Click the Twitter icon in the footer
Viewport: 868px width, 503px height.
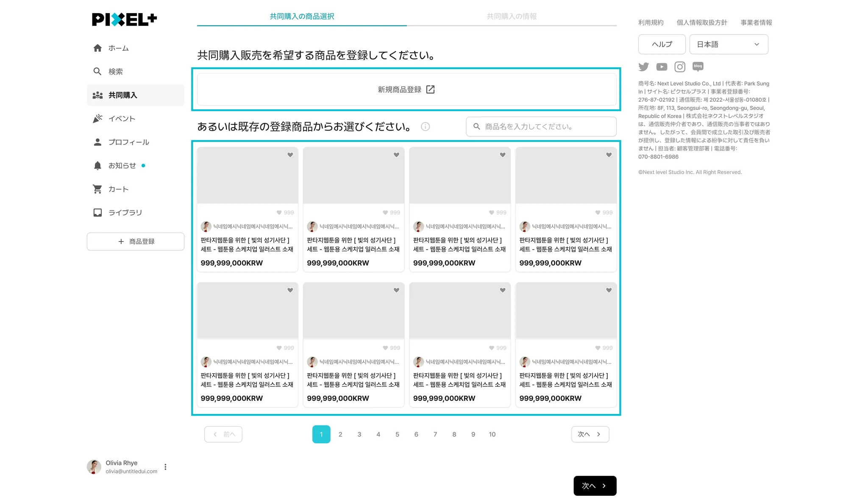[x=643, y=67]
